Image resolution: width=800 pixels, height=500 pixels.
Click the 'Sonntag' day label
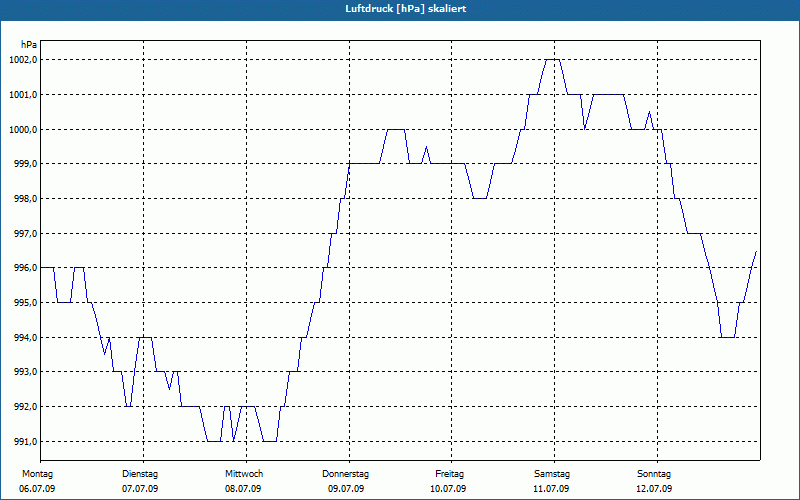[x=654, y=474]
